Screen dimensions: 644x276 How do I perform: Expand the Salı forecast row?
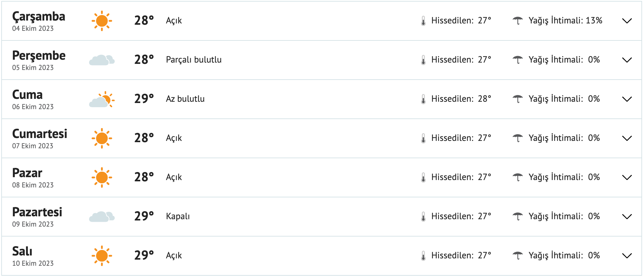[627, 255]
